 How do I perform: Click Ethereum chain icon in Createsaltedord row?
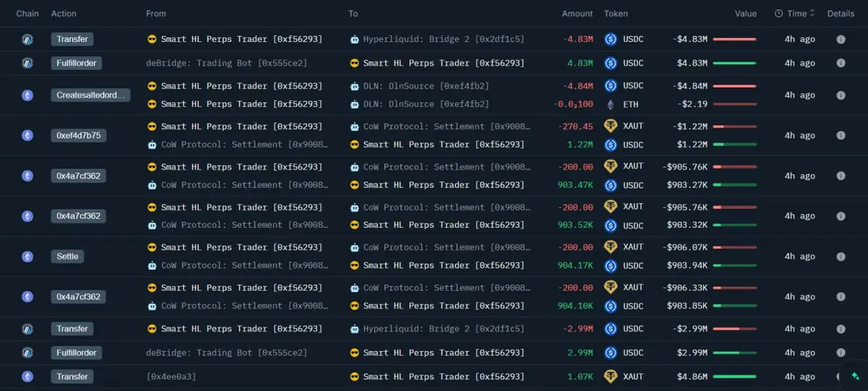pyautogui.click(x=27, y=95)
